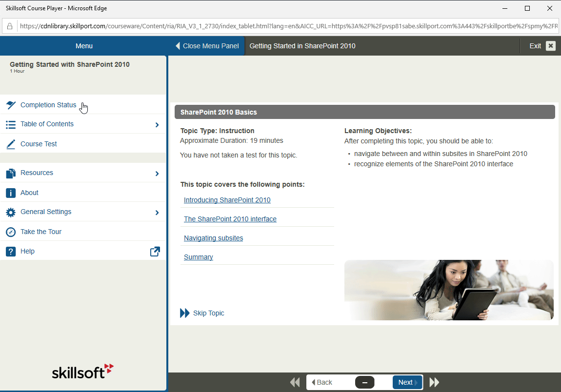Screen dimensions: 561x392
Task: Open The SharePoint 2010 interface link
Action: (x=230, y=219)
